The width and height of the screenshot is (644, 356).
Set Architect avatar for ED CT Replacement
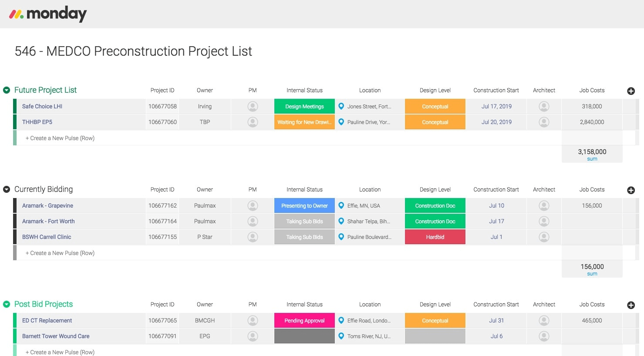point(544,320)
